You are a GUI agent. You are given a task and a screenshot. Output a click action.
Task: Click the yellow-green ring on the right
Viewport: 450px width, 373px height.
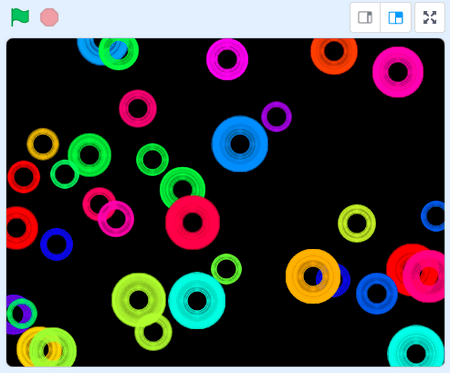click(357, 223)
